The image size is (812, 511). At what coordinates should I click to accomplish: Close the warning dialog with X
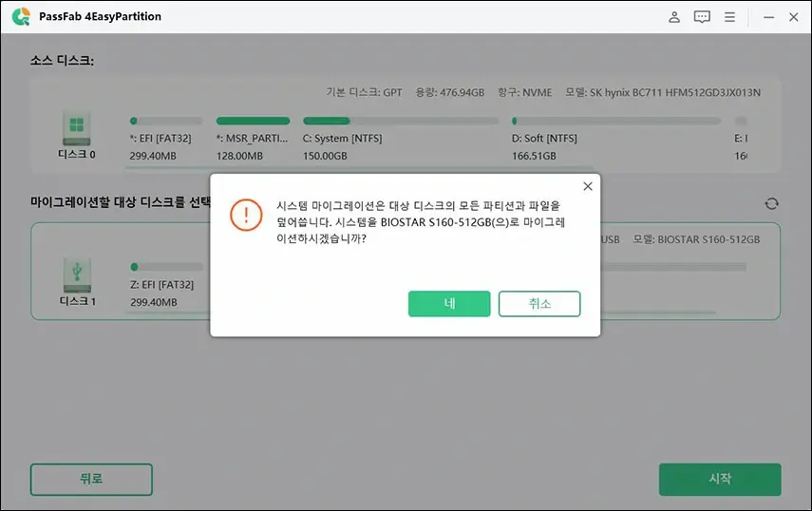[x=588, y=186]
